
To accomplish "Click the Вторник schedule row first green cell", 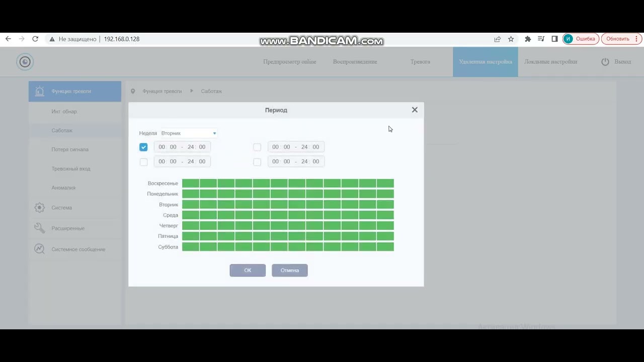I will [191, 204].
